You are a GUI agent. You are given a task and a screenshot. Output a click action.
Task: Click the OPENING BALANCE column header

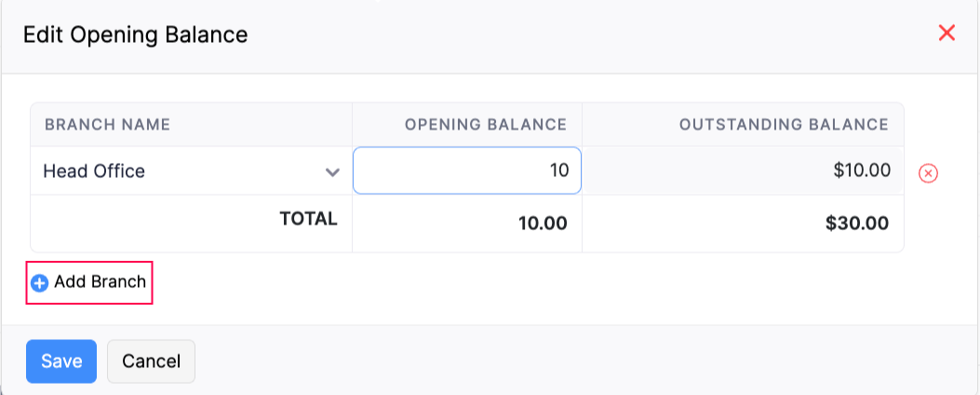click(x=485, y=124)
